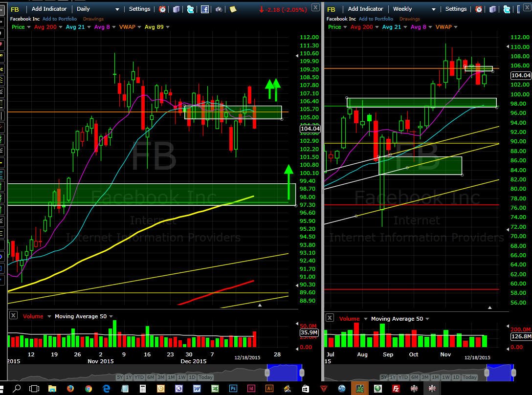
Task: Open Google Chrome from the taskbar
Action: (89, 389)
